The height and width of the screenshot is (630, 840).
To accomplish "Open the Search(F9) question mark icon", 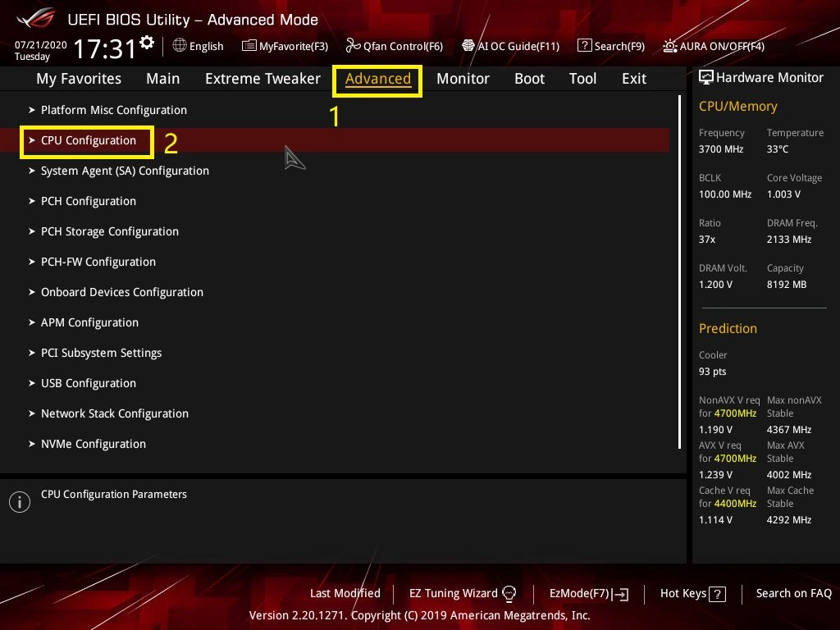I will (584, 46).
